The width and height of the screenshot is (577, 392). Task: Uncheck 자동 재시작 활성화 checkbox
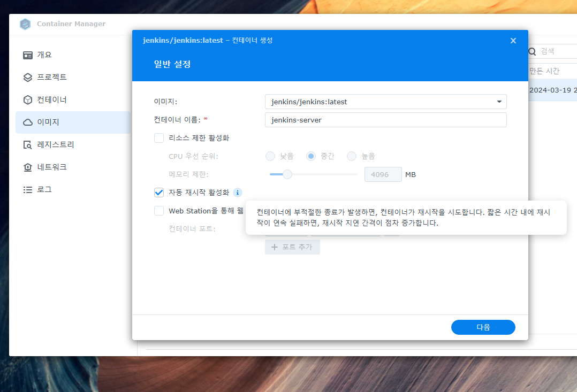coord(159,193)
